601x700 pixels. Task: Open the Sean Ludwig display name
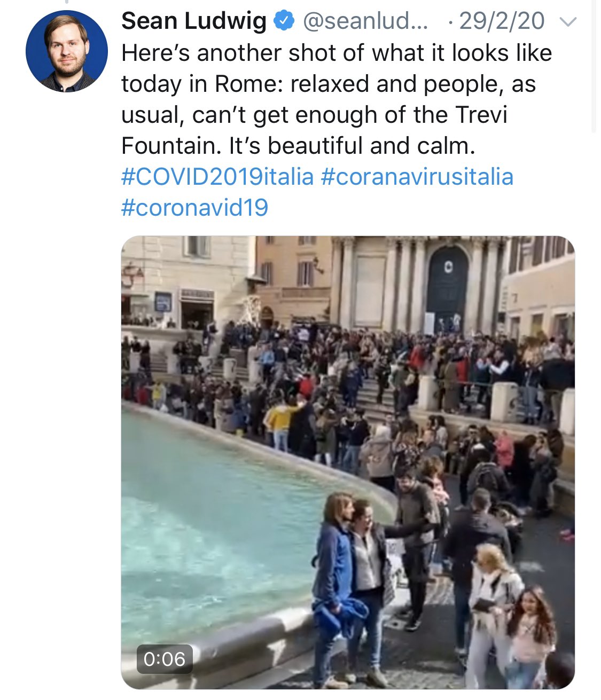(194, 21)
